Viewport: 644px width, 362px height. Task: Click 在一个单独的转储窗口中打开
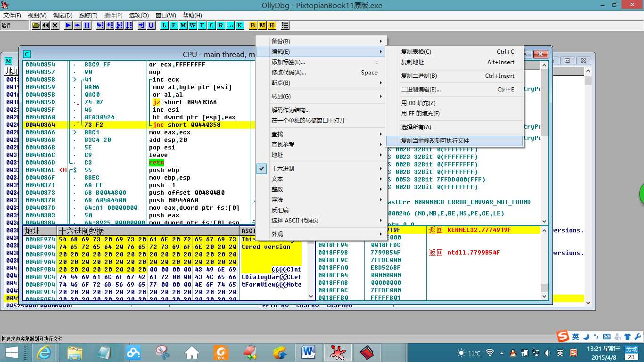click(321, 121)
